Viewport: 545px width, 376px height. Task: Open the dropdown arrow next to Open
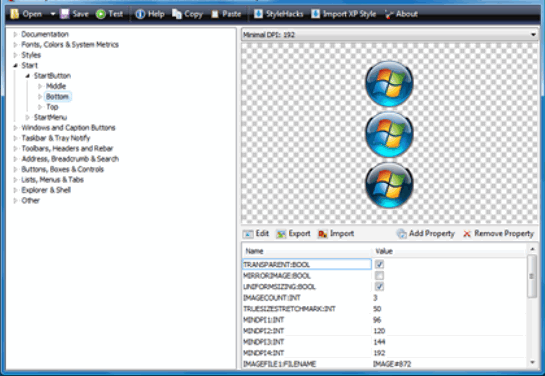[53, 14]
